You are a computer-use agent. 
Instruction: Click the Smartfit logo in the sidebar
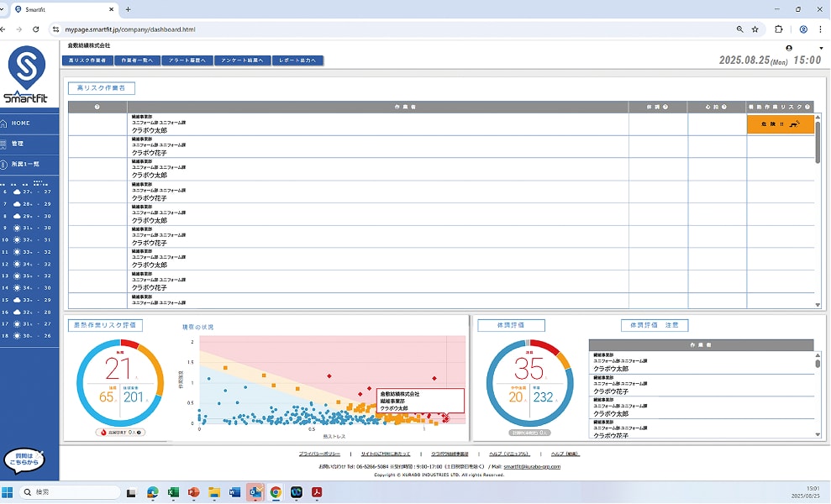(27, 75)
